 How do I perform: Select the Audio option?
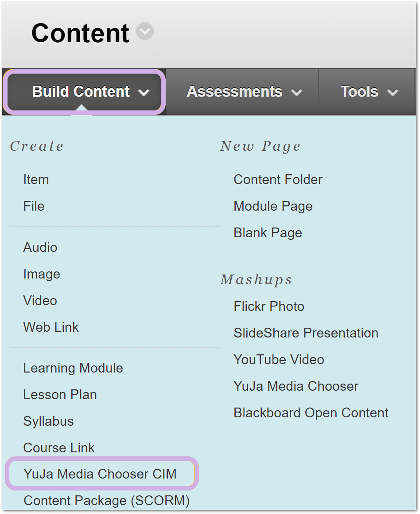pyautogui.click(x=40, y=247)
